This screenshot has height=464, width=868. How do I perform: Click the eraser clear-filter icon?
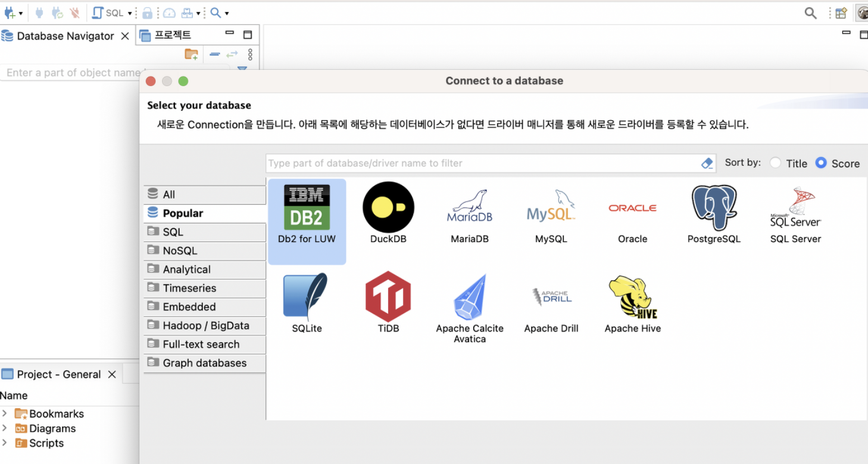pyautogui.click(x=707, y=163)
